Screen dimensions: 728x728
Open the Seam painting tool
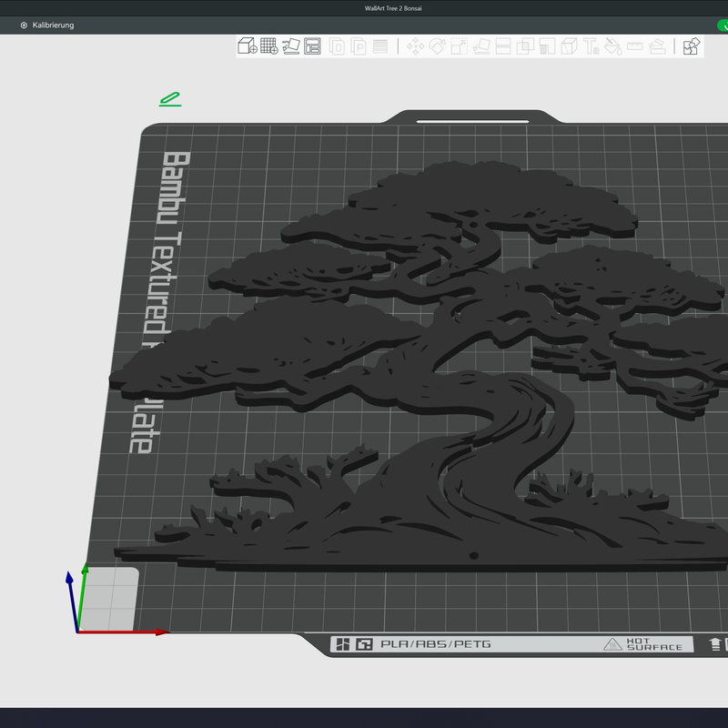(570, 46)
